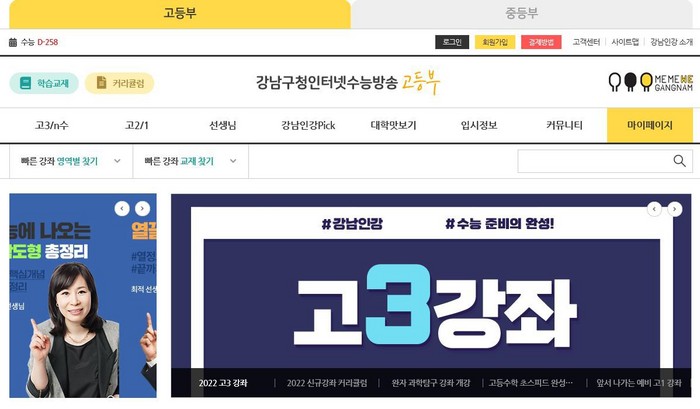Click the yellow 회원가입 button
The image size is (700, 409).
[x=495, y=42]
